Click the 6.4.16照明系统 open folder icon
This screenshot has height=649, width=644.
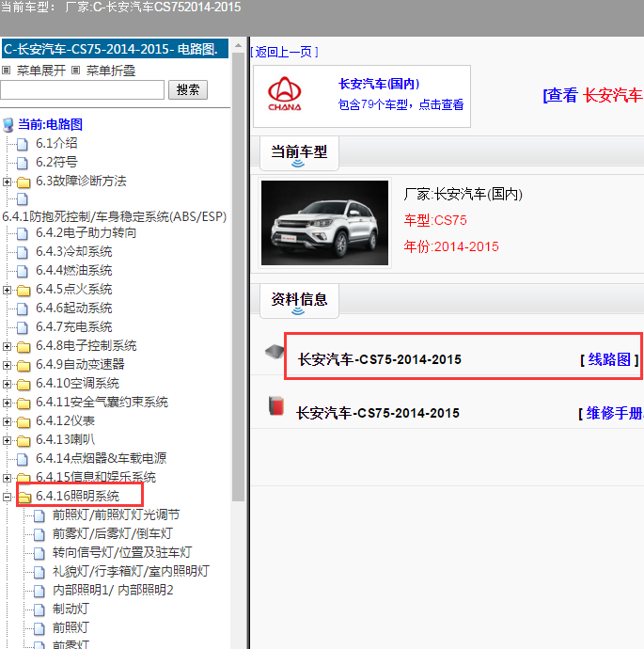tap(24, 497)
